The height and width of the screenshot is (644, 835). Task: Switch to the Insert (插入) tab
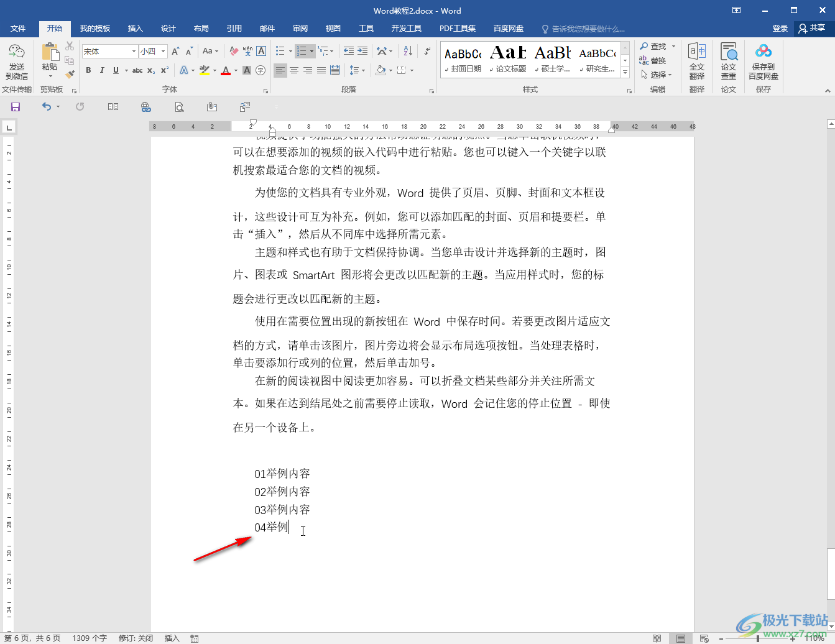click(x=135, y=29)
